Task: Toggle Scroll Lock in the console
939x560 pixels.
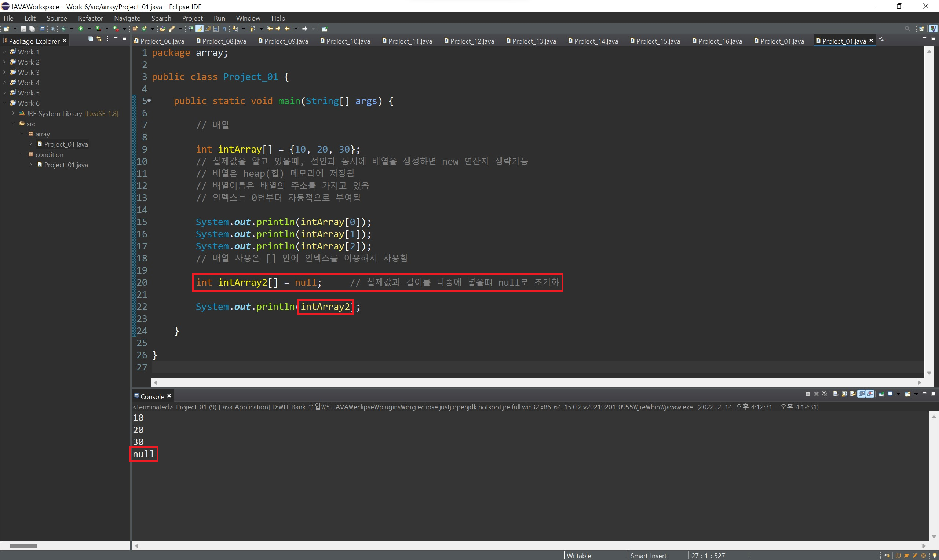Action: [844, 394]
